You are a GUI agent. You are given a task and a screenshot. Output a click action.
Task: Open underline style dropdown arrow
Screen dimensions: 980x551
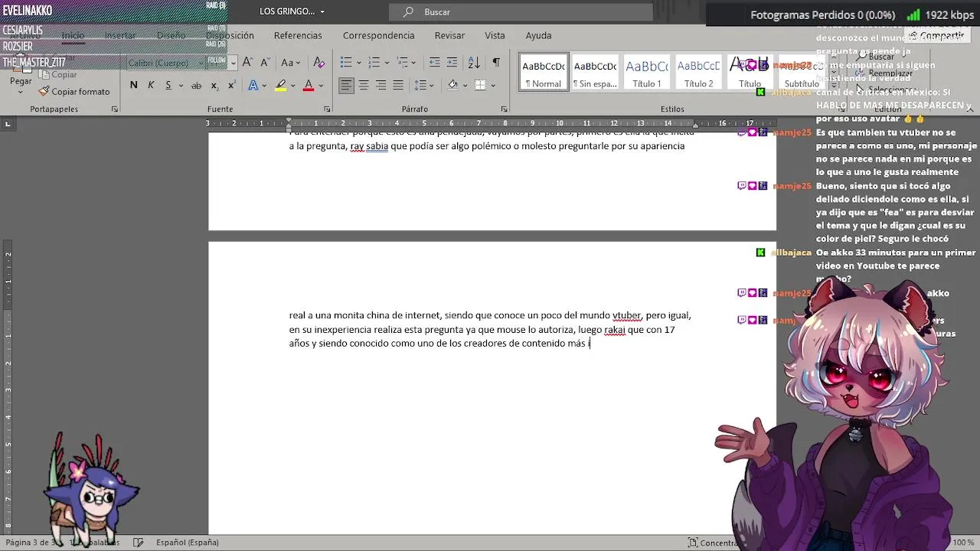[181, 85]
